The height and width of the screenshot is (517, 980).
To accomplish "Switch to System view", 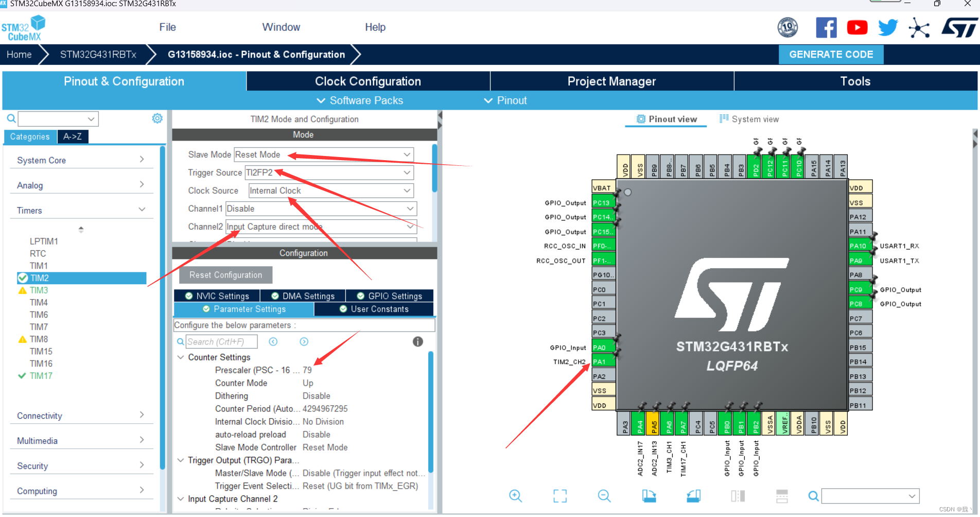I will point(749,119).
